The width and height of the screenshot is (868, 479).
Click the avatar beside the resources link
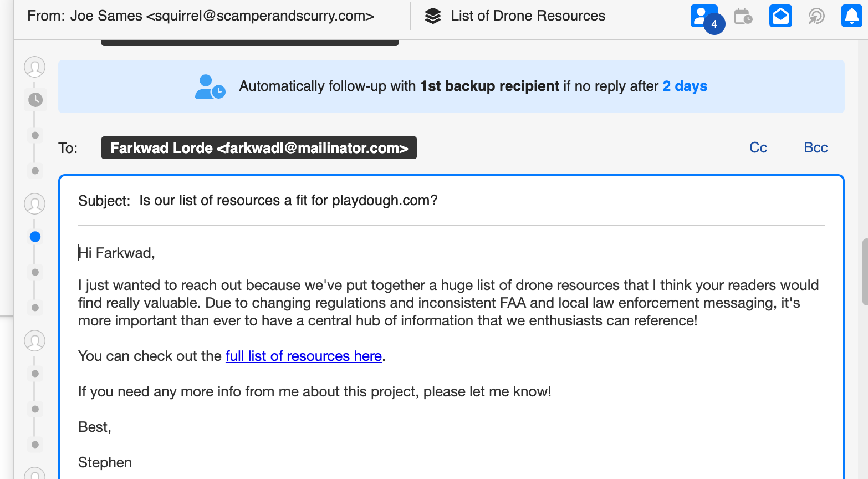[35, 341]
